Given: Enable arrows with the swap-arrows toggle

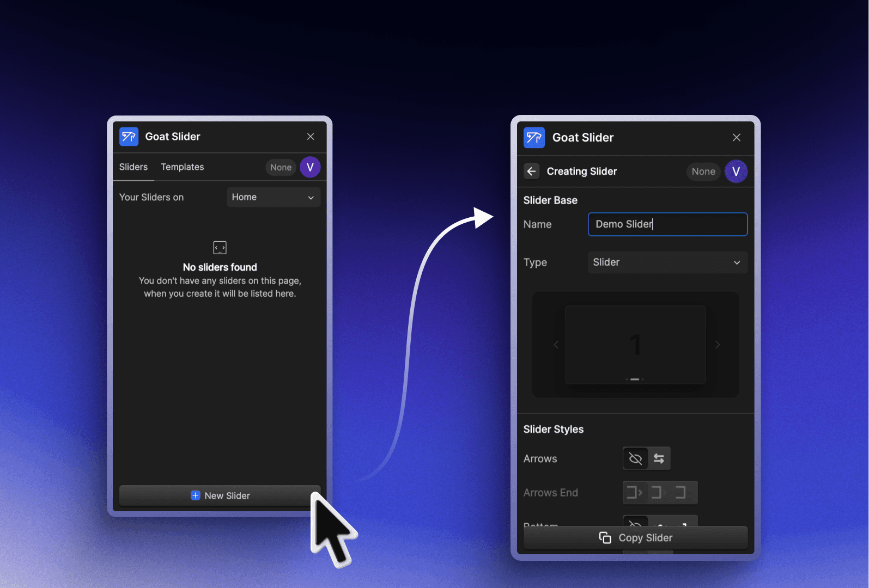Looking at the screenshot, I should tap(659, 459).
